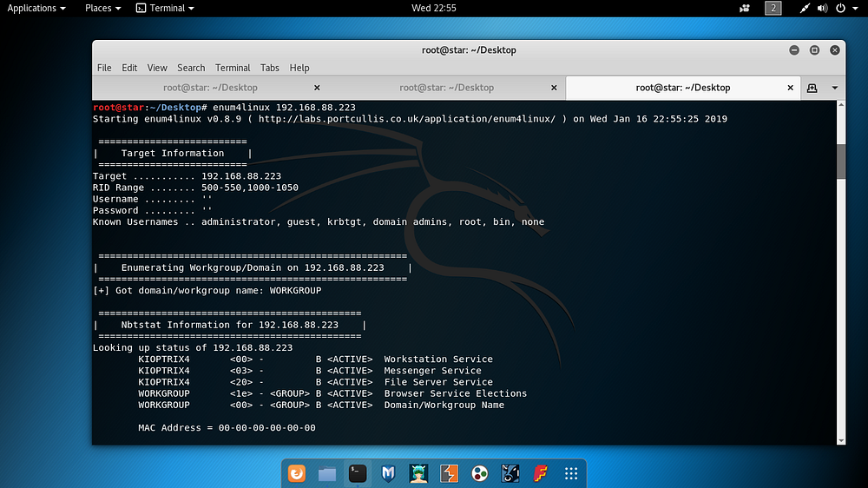
Task: Open workspace indicator showing 2
Action: (x=773, y=8)
